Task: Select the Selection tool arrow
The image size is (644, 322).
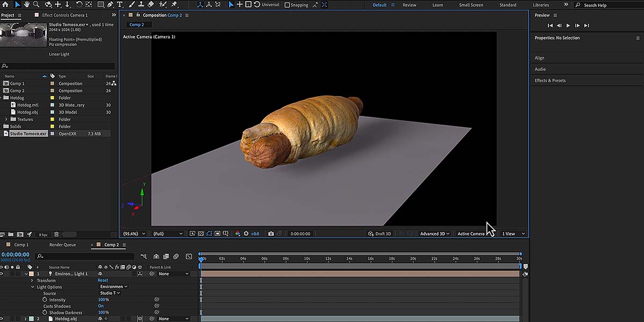Action: pyautogui.click(x=18, y=5)
